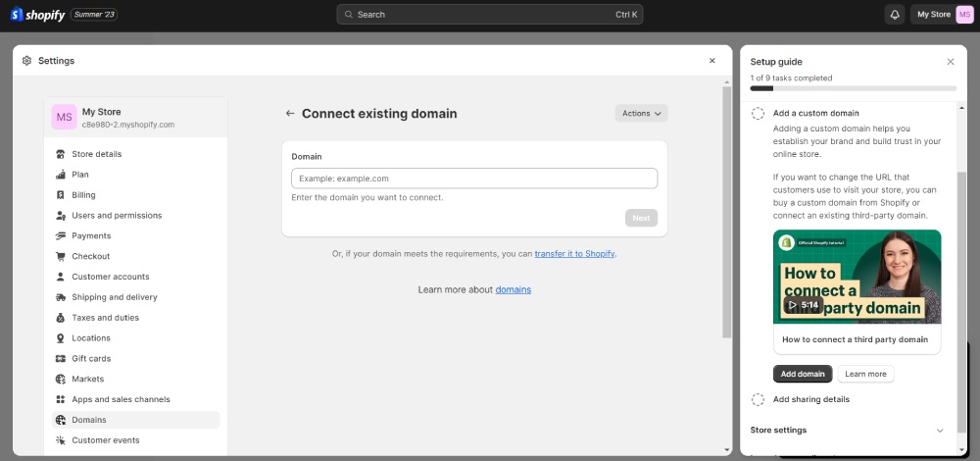Open Shipping and delivery settings
Viewport: 980px width, 461px height.
coord(135,297)
